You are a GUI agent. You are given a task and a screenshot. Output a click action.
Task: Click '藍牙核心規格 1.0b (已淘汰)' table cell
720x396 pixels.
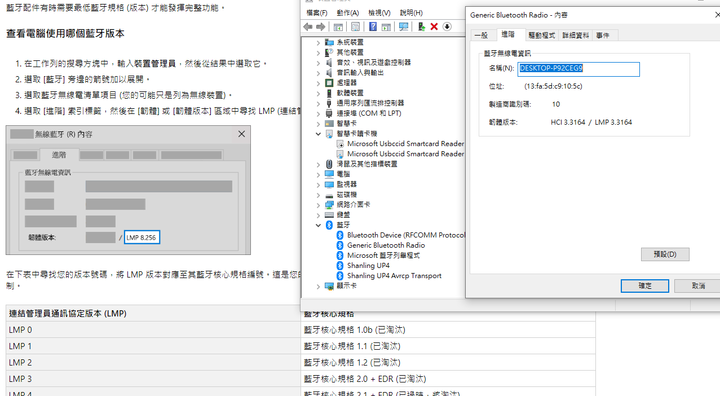(448, 330)
